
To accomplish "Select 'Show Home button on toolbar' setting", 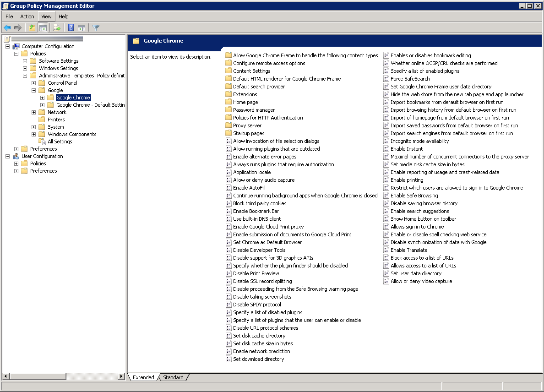I will [423, 219].
